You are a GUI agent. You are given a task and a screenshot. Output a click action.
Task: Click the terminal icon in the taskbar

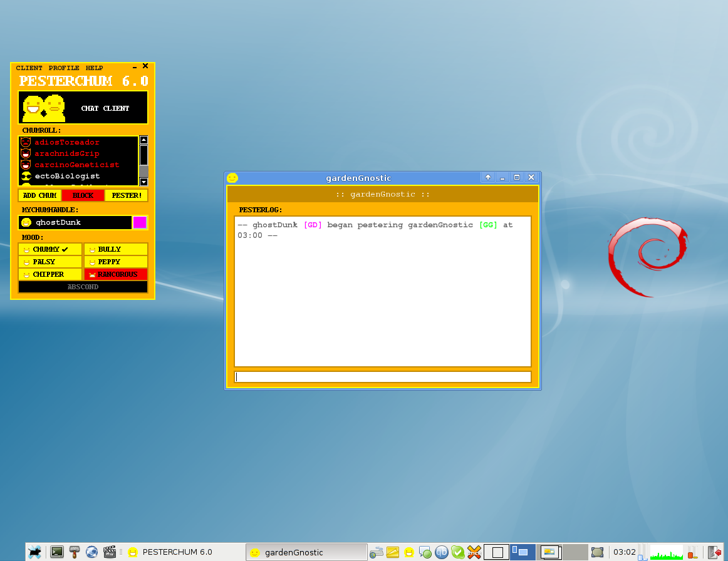click(57, 552)
